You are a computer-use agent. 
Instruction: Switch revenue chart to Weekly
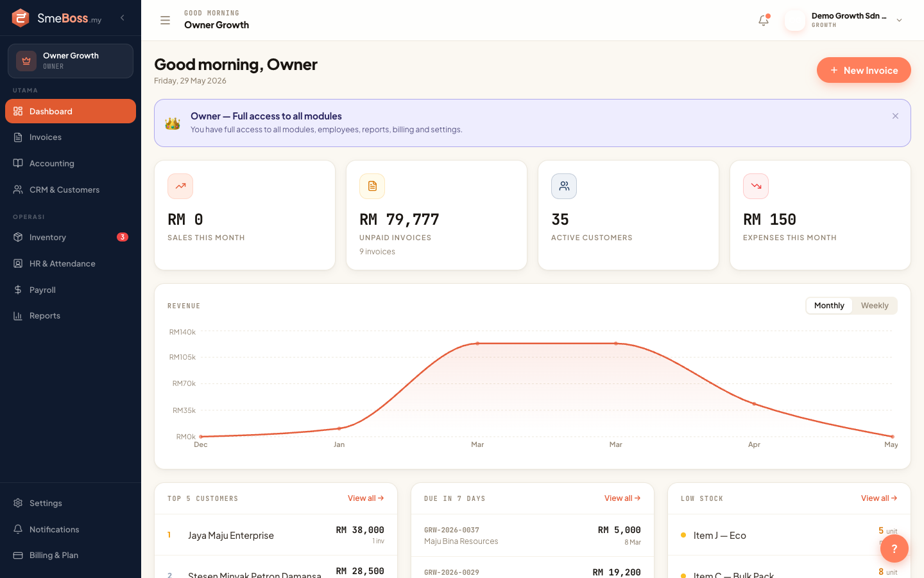pos(875,306)
